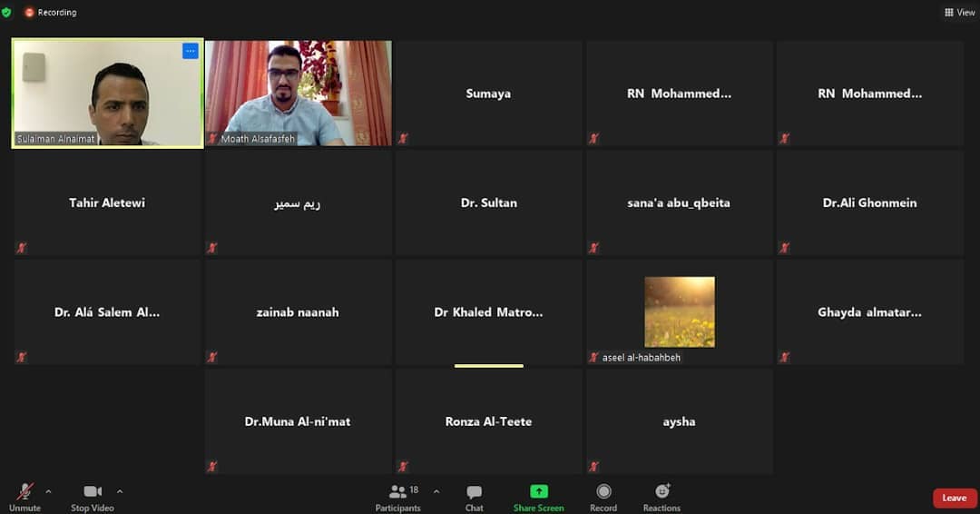The width and height of the screenshot is (980, 514).
Task: Stop Video camera toggle
Action: coord(93,493)
